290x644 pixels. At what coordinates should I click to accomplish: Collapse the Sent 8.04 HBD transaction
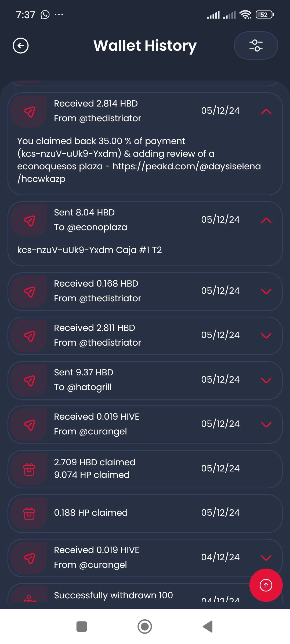tap(266, 220)
